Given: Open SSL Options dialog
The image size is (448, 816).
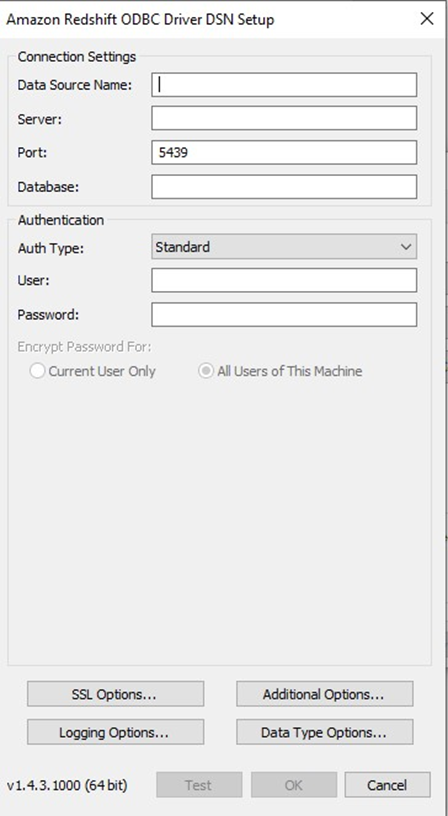Looking at the screenshot, I should (116, 694).
